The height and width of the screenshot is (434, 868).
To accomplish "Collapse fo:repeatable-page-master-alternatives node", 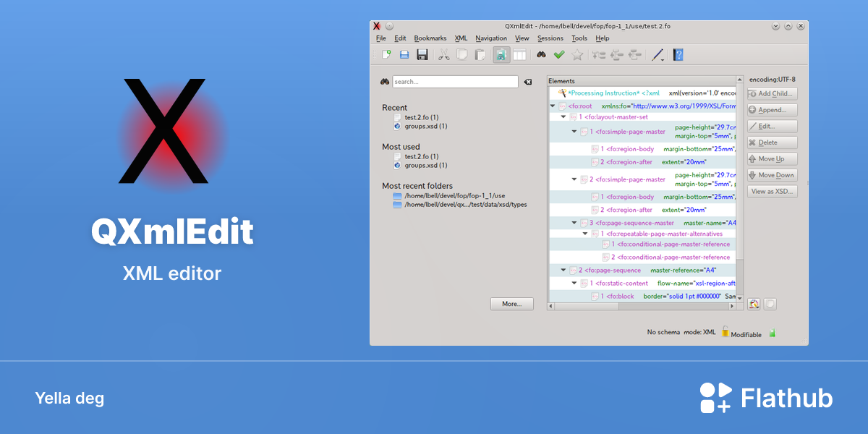I will pos(584,234).
